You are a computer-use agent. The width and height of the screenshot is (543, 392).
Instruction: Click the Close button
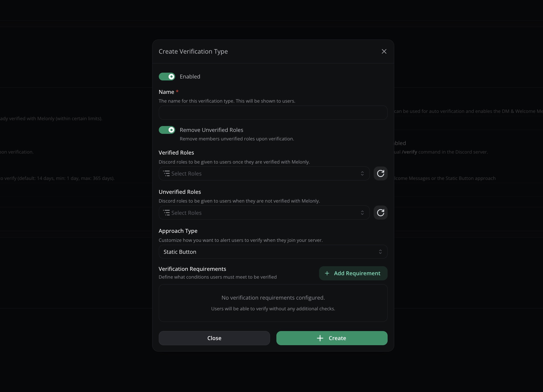pos(214,338)
